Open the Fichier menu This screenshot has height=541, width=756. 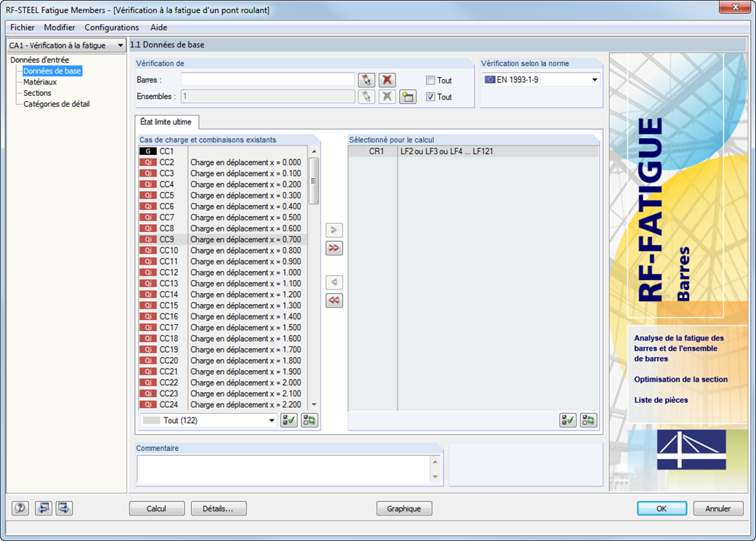point(23,28)
